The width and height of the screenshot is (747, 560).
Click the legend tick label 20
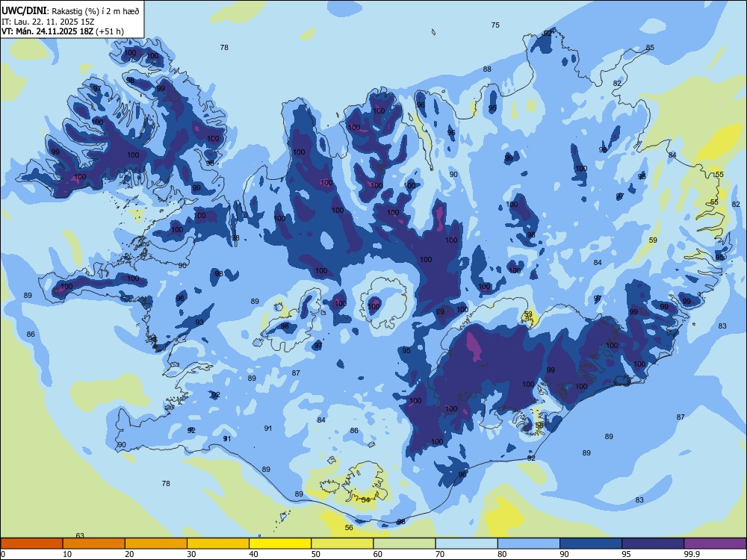(129, 554)
